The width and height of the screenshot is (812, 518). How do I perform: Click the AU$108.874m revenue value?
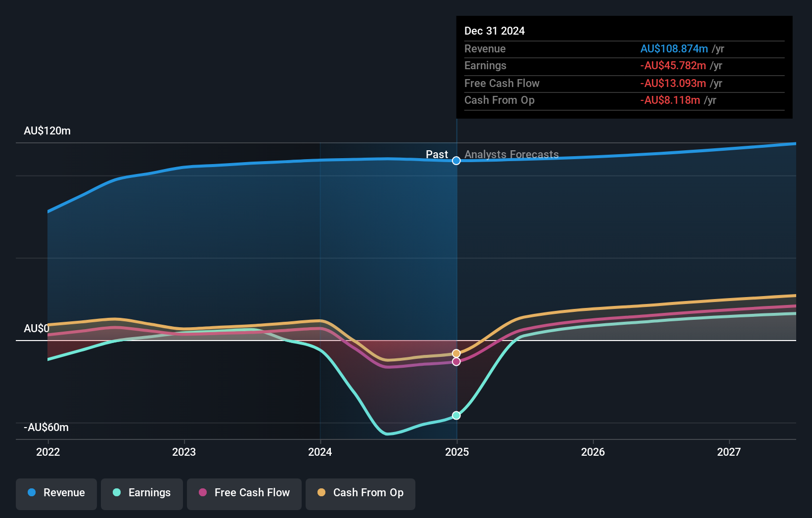[x=674, y=49]
